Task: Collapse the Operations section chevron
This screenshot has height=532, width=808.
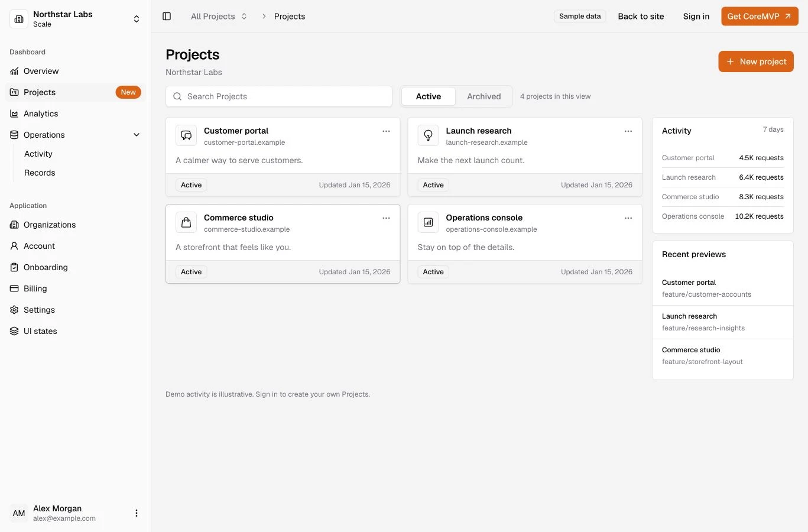Action: (137, 135)
